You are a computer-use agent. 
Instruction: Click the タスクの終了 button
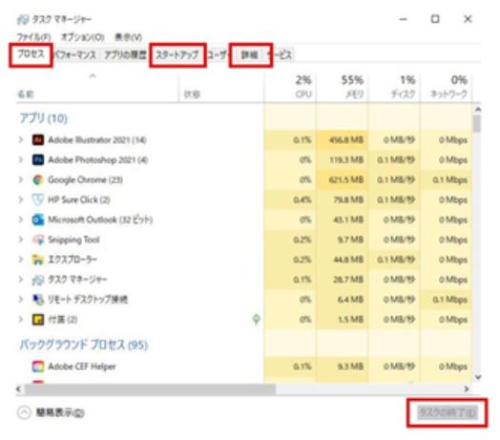447,413
